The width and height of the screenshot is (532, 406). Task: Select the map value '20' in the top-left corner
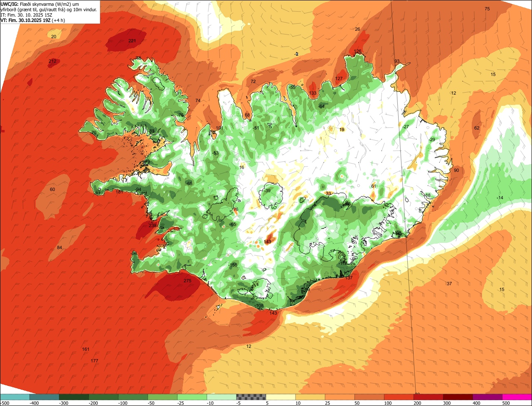[x=54, y=37]
